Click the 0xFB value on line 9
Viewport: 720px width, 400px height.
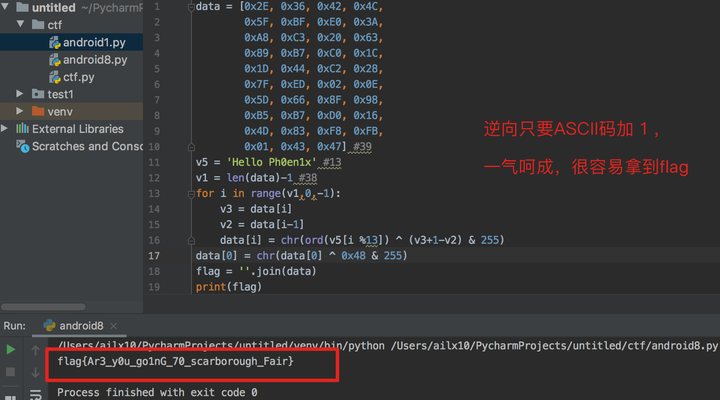point(366,131)
